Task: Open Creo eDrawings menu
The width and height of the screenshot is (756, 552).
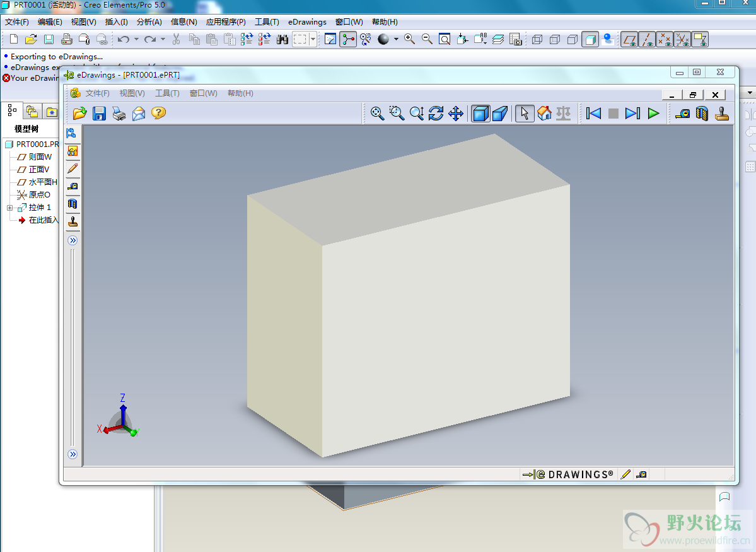Action: pyautogui.click(x=307, y=21)
